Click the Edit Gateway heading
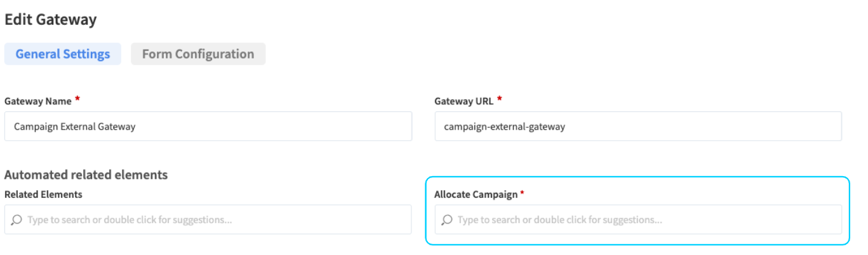 tap(51, 20)
